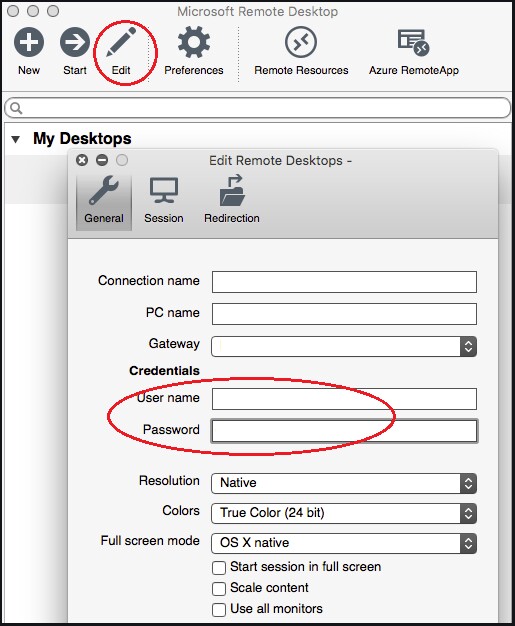Open the Colors True Color dropdown
This screenshot has height=626, width=515.
(x=344, y=513)
